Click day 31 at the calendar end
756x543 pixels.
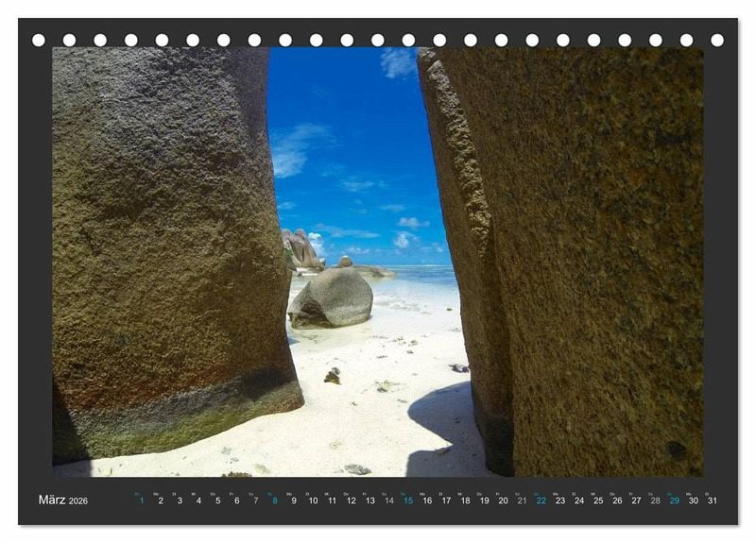pyautogui.click(x=712, y=500)
